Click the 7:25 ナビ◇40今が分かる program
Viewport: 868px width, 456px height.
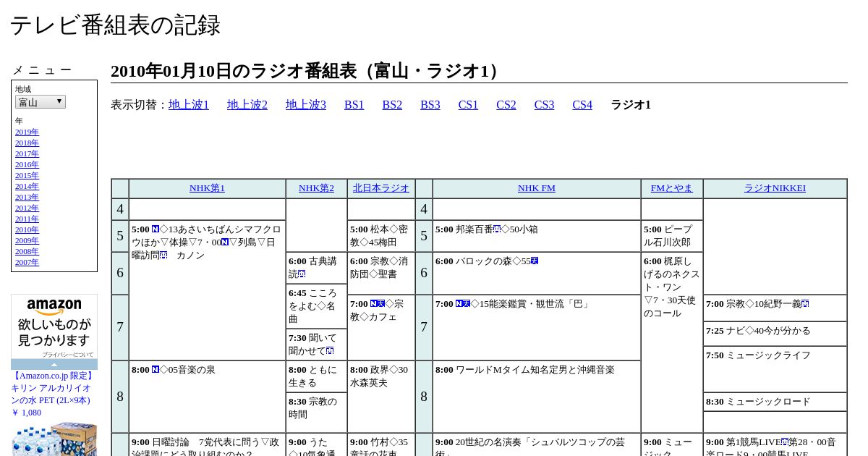(775, 334)
